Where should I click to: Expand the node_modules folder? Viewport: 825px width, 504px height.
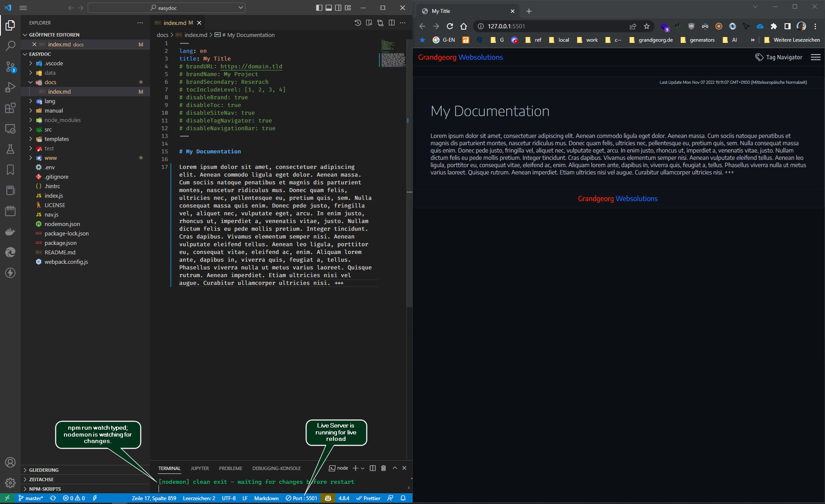[86, 120]
